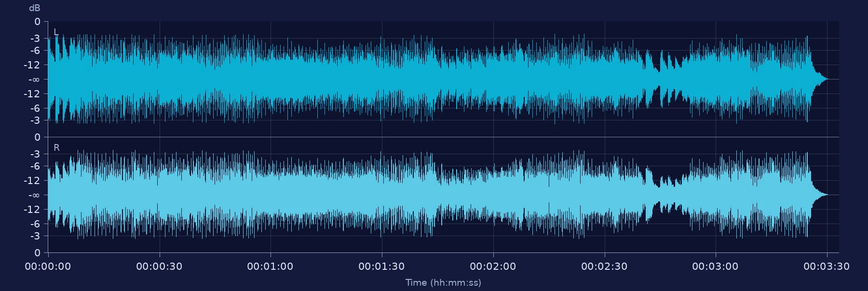Jump to 00:03:00 on the time axis
Image resolution: width=868 pixels, height=291 pixels.
pyautogui.click(x=715, y=266)
